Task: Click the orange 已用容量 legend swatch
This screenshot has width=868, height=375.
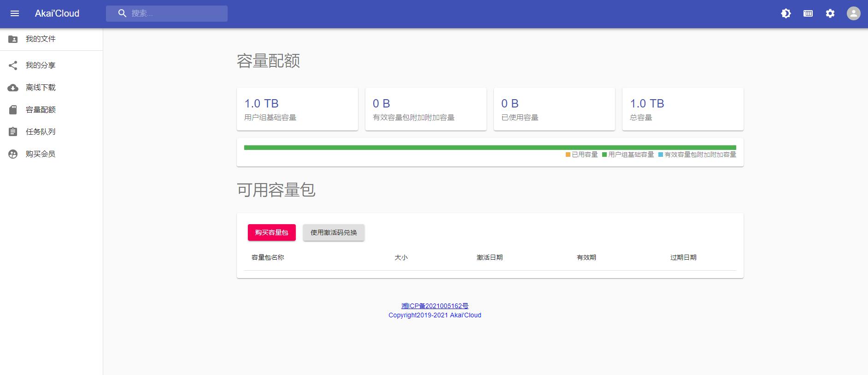Action: (568, 155)
